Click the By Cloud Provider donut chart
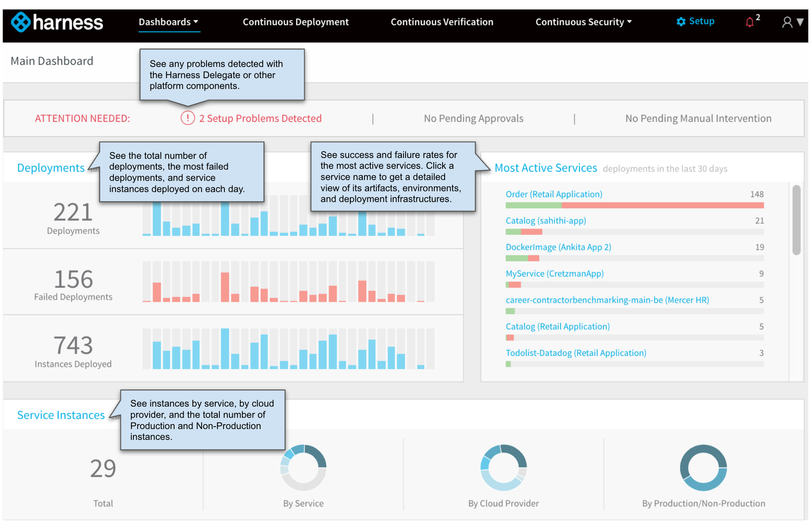 point(503,468)
